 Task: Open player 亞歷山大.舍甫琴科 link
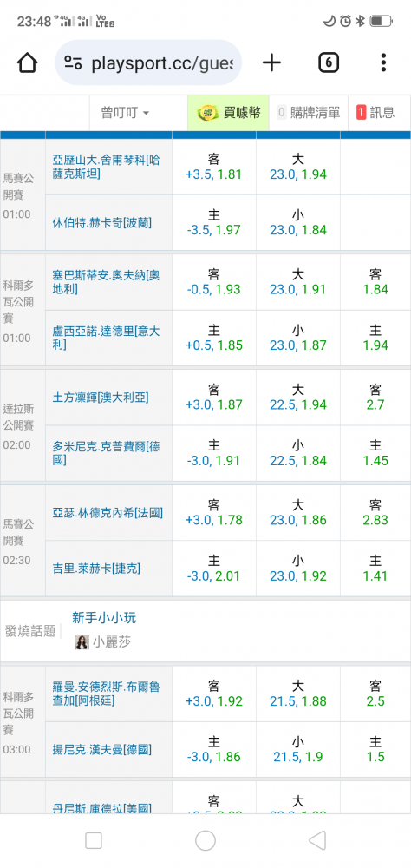click(x=106, y=168)
